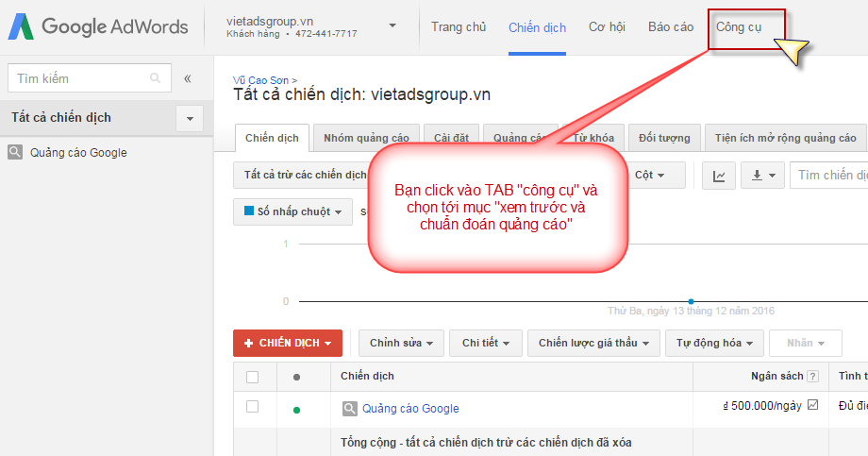The height and width of the screenshot is (456, 868).
Task: Click the Google AdWords logo
Action: tap(98, 26)
